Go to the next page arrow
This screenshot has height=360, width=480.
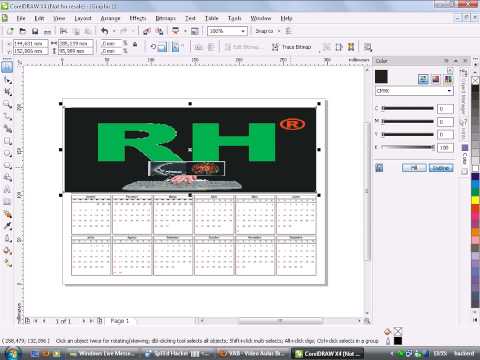(84, 321)
